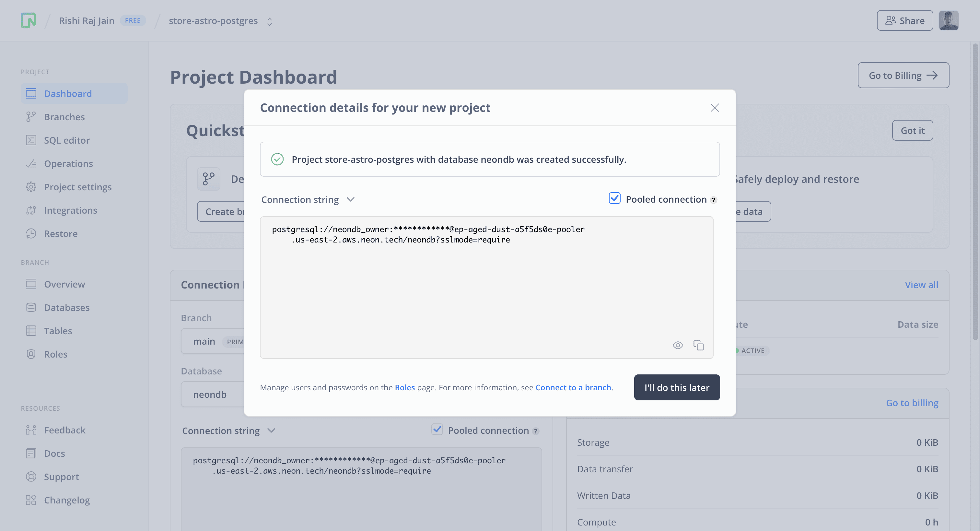The width and height of the screenshot is (980, 531).
Task: Click the Project settings gear icon
Action: (x=31, y=187)
